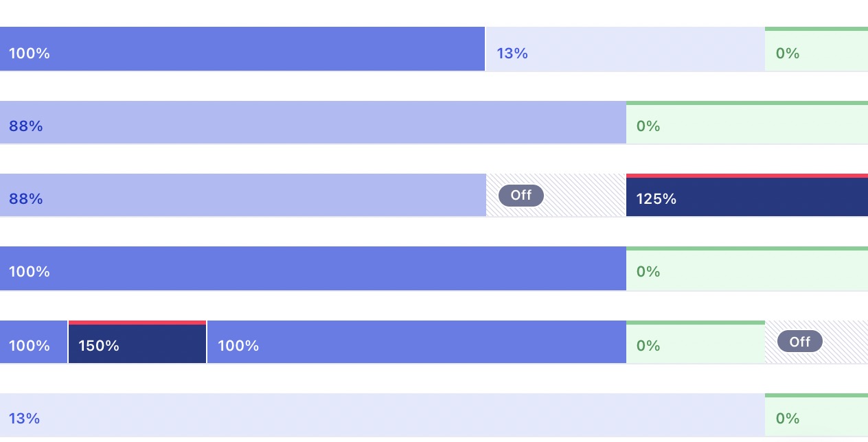Click the red stripe atop the 150% bar
Viewport: 868px width, 442px height.
click(x=137, y=323)
